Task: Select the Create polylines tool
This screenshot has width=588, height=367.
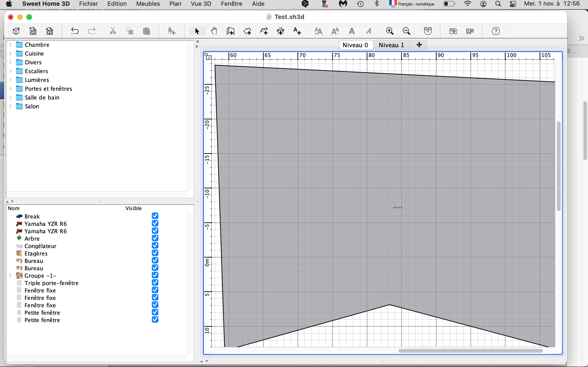Action: pyautogui.click(x=264, y=31)
